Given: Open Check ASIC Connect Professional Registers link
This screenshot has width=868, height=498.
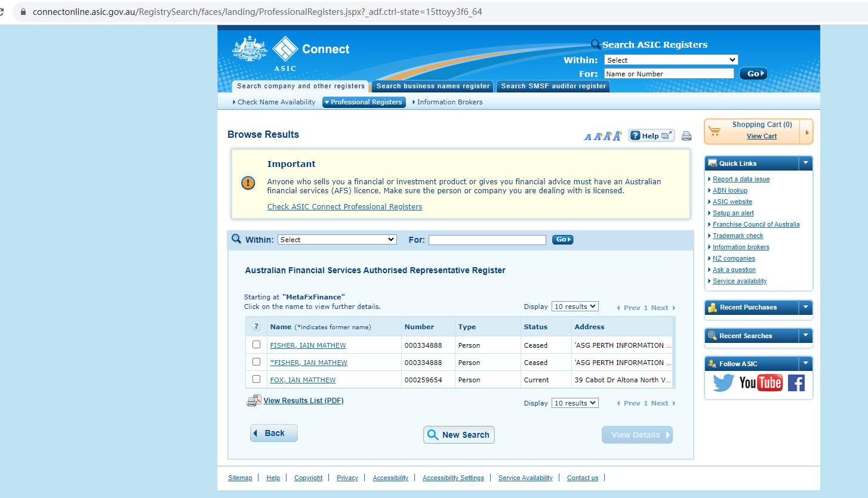Looking at the screenshot, I should pos(344,207).
